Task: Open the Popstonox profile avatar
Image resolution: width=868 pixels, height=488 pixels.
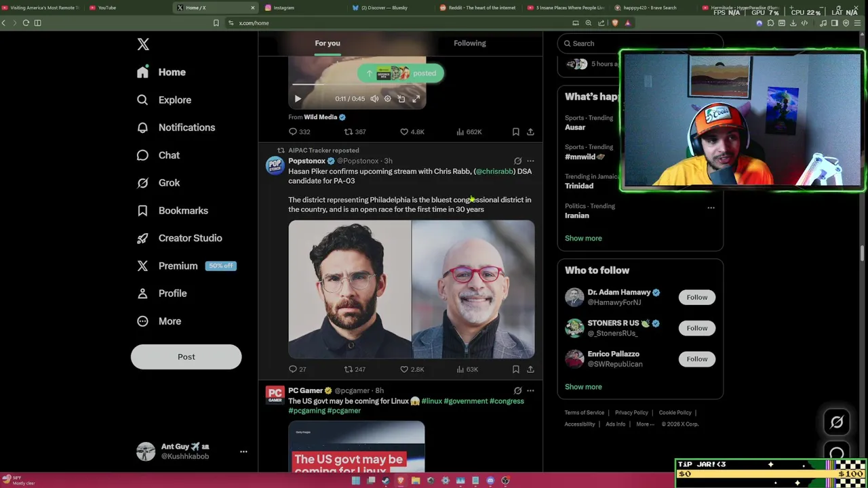Action: point(275,165)
